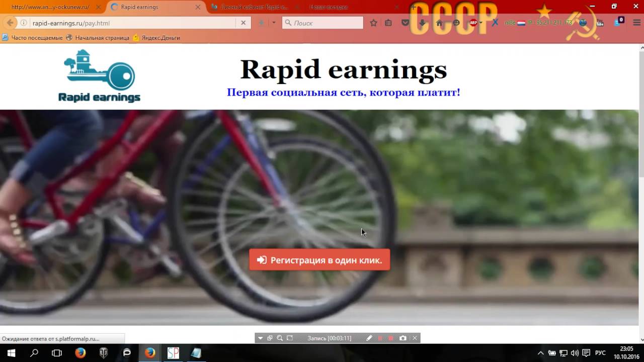The height and width of the screenshot is (362, 644).
Task: Click the first Firefox taskbar icon
Action: 80,353
